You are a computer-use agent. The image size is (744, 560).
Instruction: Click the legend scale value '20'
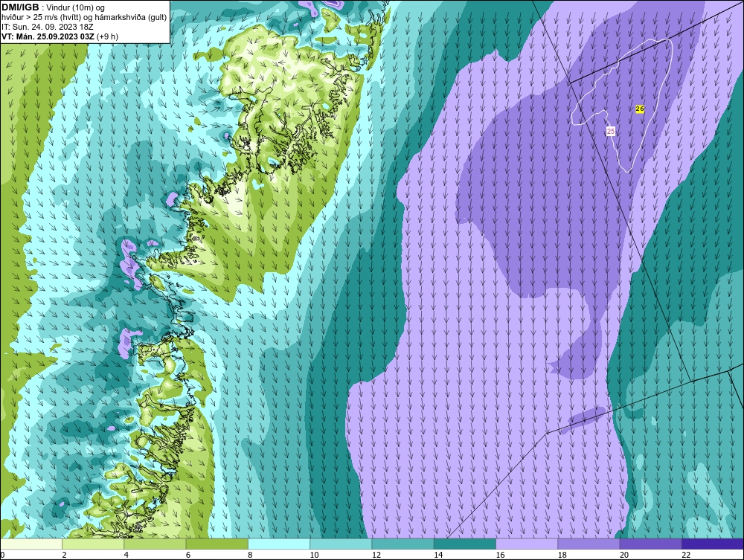pos(624,556)
